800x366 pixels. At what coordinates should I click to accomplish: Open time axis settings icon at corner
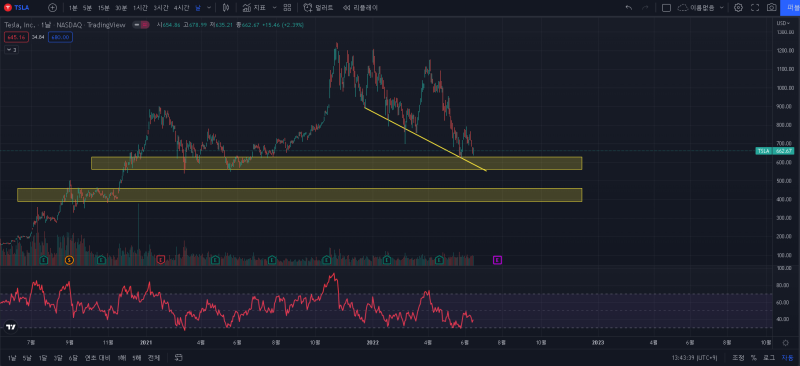(x=786, y=343)
